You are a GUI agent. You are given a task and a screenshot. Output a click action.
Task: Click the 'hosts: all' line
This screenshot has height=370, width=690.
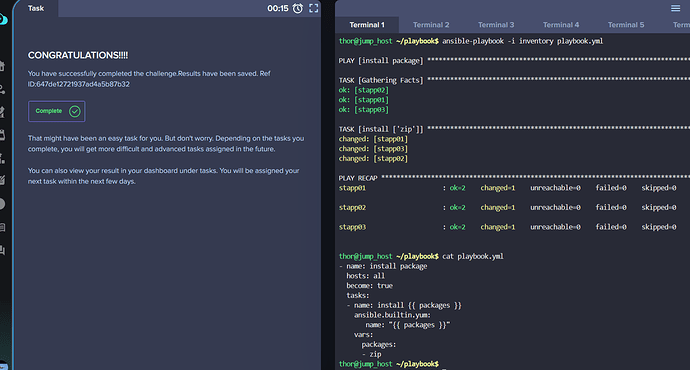(365, 276)
